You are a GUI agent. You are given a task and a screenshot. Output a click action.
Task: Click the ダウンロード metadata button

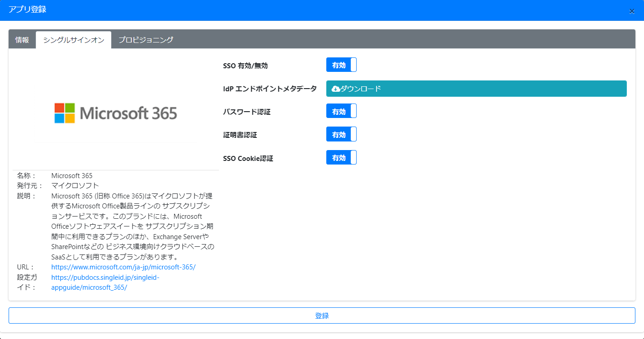tap(476, 89)
